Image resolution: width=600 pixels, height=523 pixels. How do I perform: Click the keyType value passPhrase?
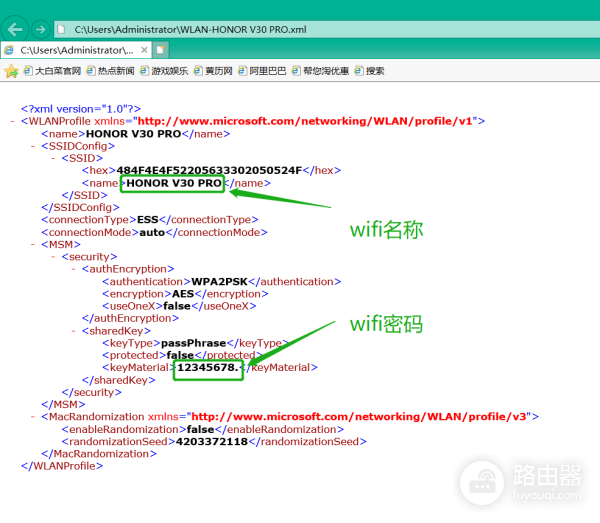coord(194,343)
